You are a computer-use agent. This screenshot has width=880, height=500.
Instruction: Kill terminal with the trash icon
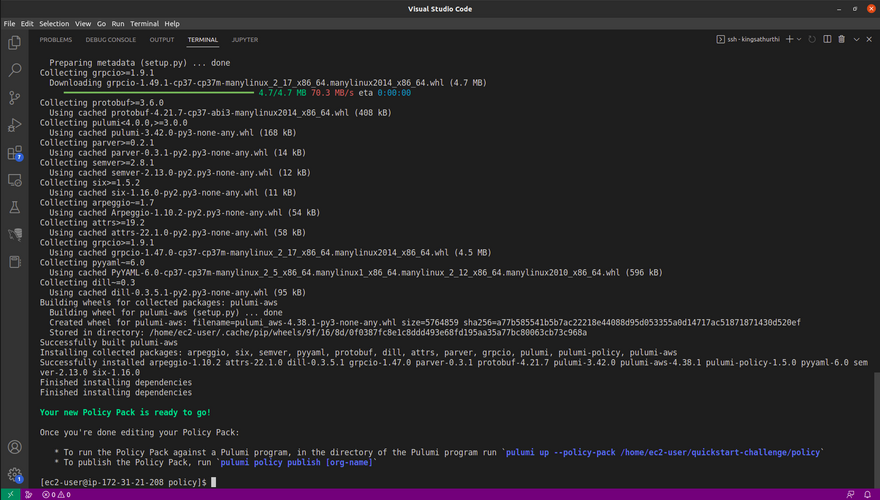tap(841, 39)
